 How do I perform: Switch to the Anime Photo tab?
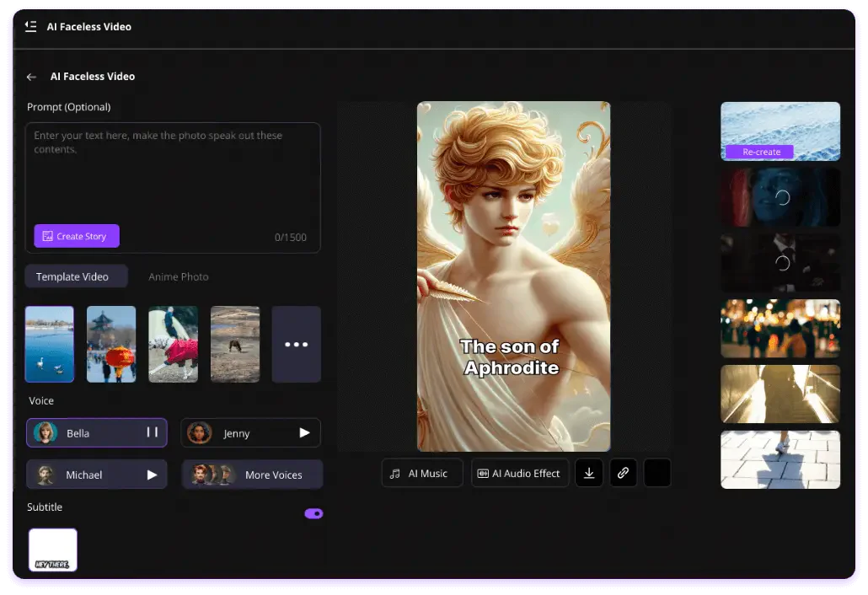178,276
